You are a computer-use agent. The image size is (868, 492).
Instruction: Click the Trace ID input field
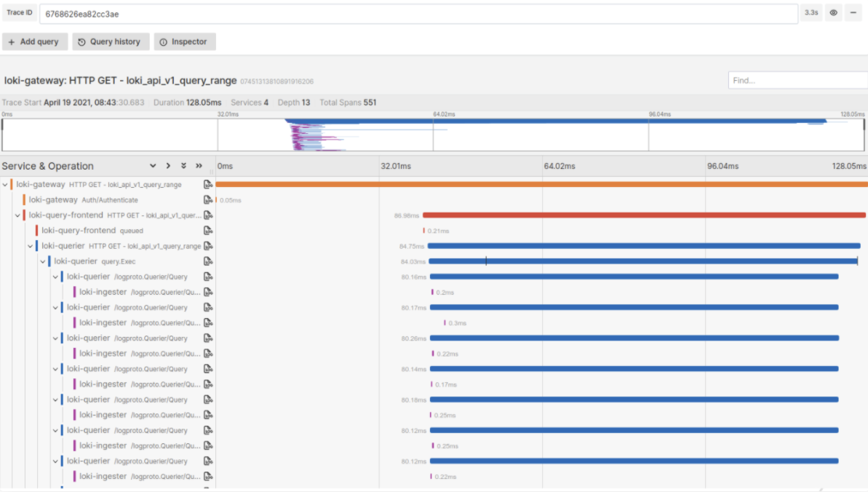tap(418, 14)
